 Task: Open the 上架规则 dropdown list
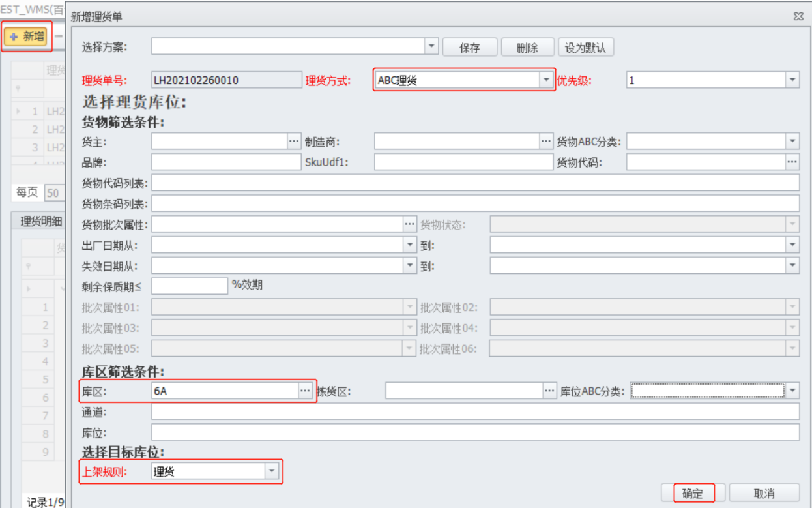(x=272, y=471)
